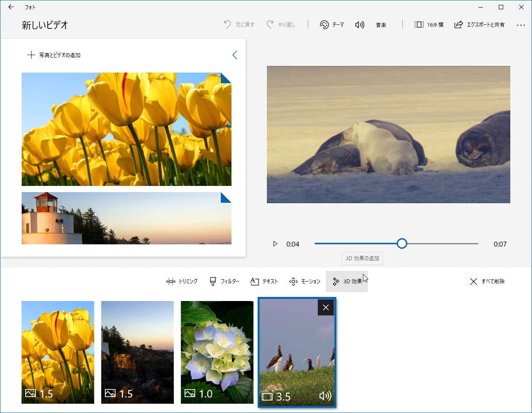Open the Filter (フィルター) tool
The height and width of the screenshot is (413, 532).
click(224, 282)
